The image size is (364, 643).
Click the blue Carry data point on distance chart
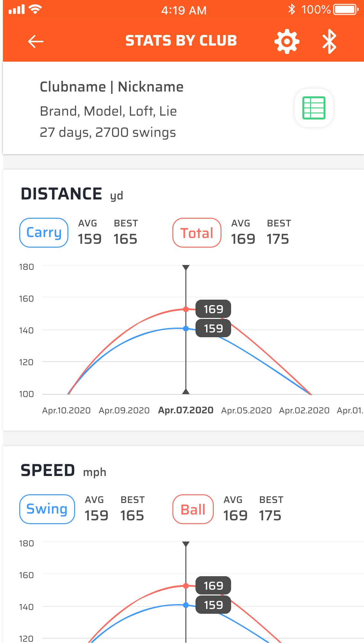pyautogui.click(x=186, y=329)
